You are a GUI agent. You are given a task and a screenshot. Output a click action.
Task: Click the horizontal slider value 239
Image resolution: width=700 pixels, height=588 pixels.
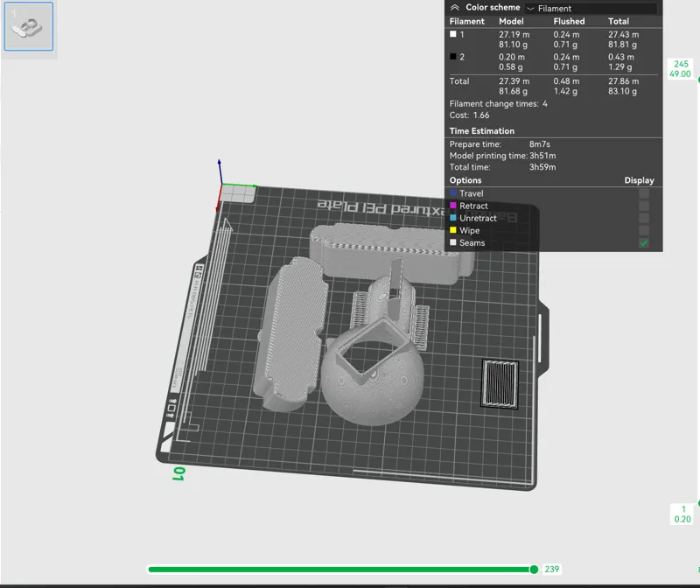click(x=552, y=570)
